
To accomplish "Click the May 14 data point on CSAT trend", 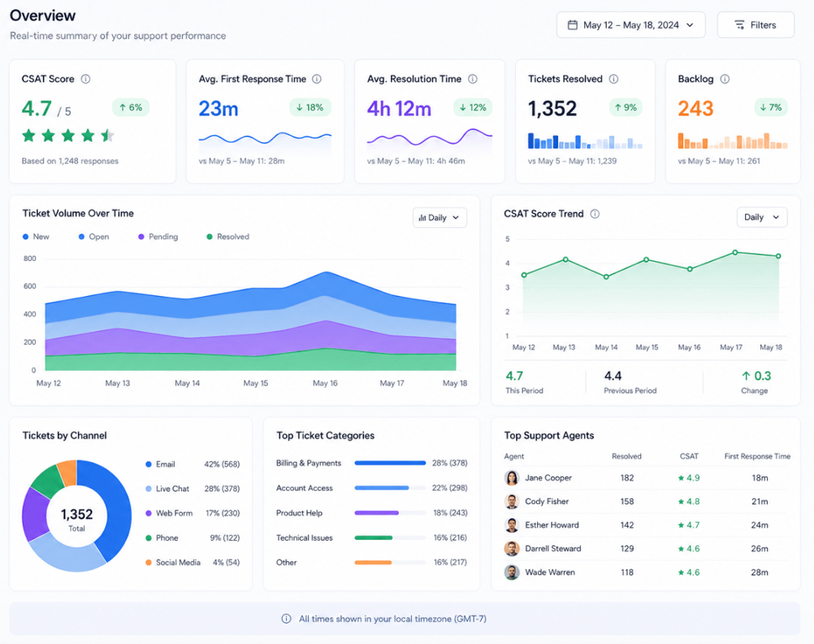I will pos(606,277).
